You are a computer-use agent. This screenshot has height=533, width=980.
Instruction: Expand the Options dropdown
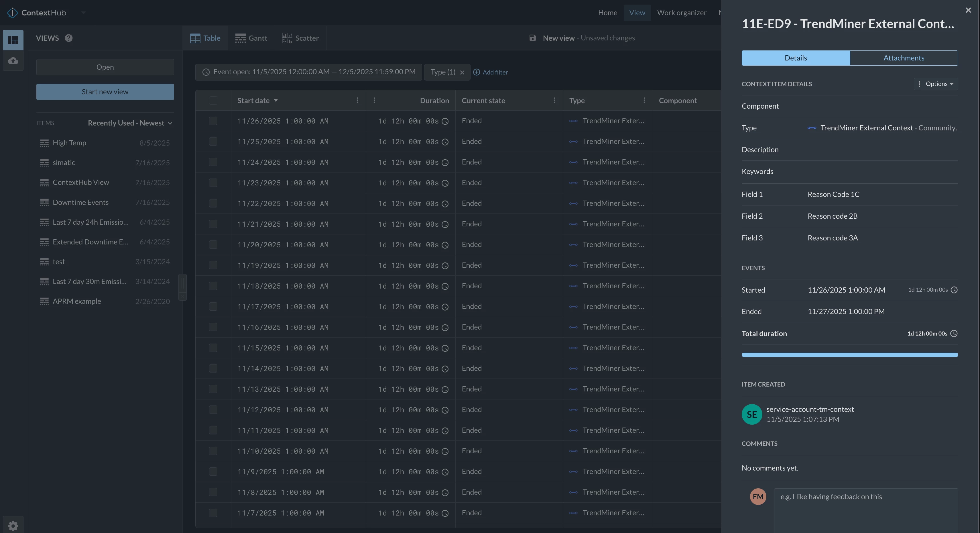tap(936, 84)
